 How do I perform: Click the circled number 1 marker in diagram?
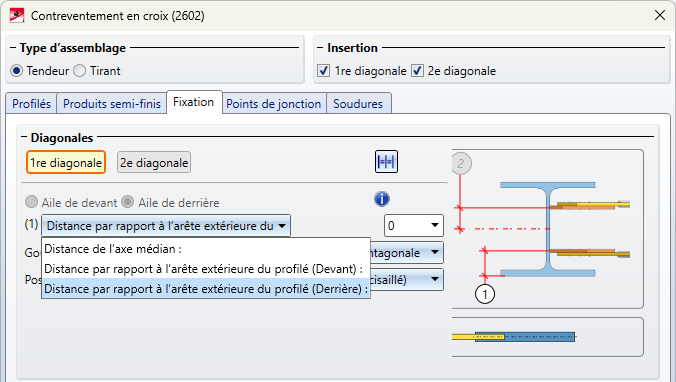pos(485,294)
